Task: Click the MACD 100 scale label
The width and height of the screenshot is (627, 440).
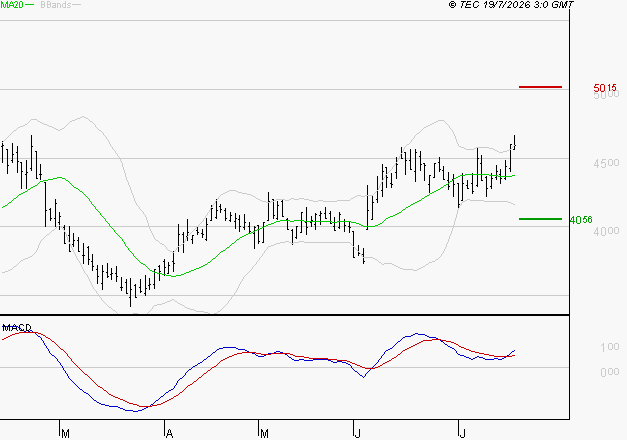Action: [x=610, y=347]
